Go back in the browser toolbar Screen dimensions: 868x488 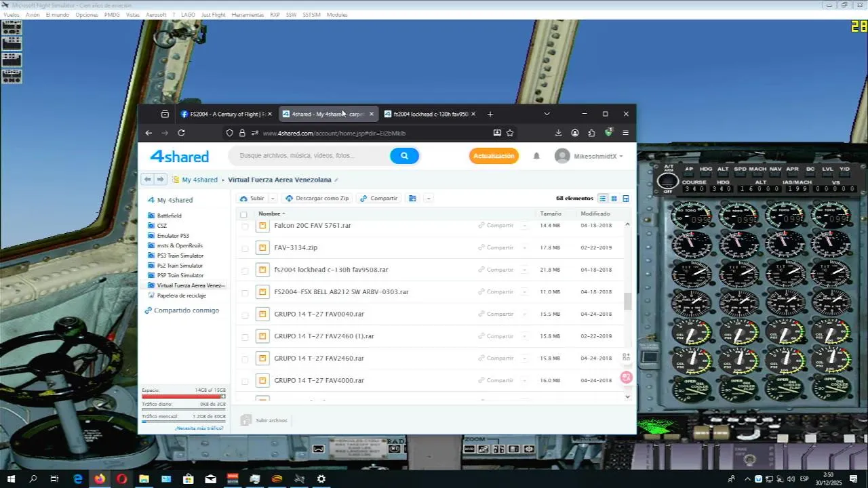[149, 133]
